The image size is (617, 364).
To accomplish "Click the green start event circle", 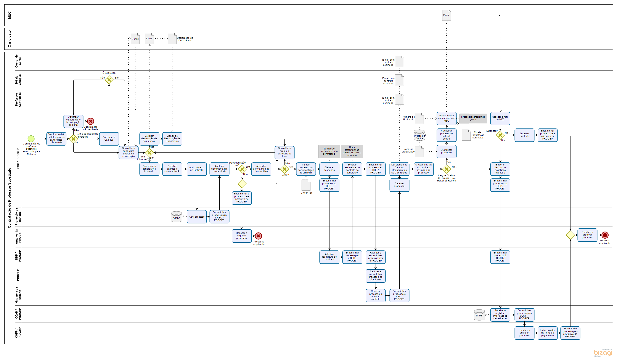I will click(31, 139).
